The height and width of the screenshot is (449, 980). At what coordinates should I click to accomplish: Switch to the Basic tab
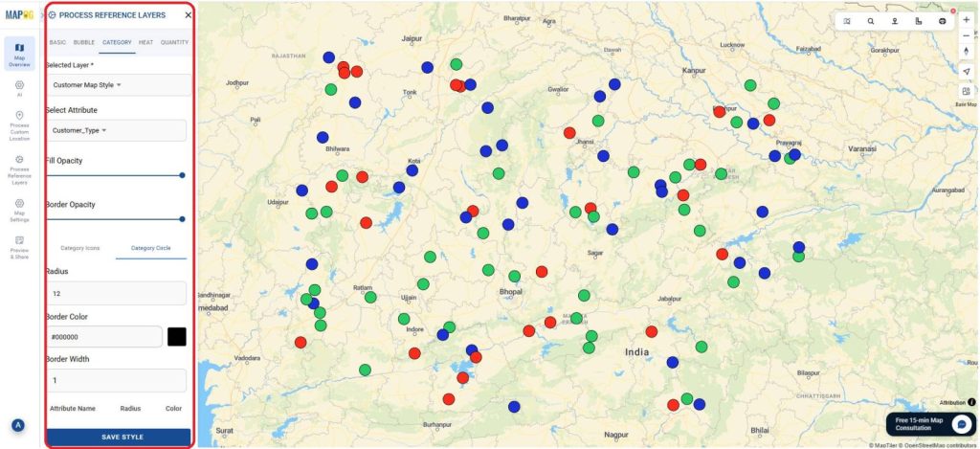coord(57,42)
